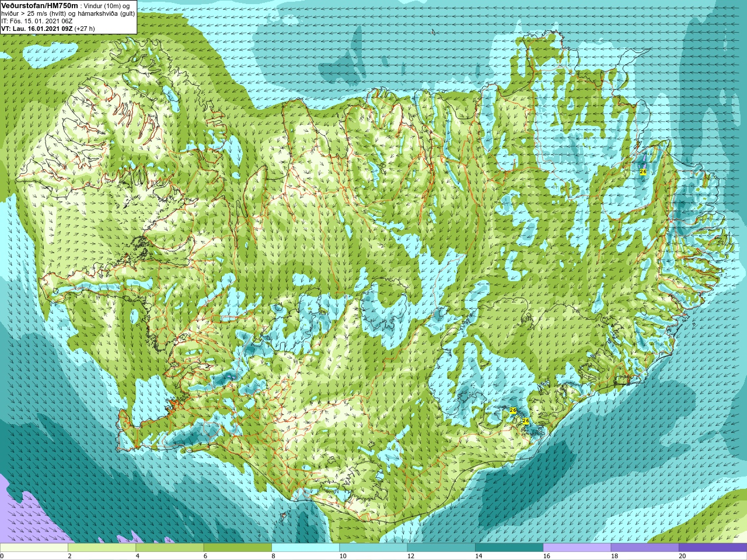Viewport: 747px width, 560px height.
Task: Click the legend scale number 8
Action: pos(273,556)
